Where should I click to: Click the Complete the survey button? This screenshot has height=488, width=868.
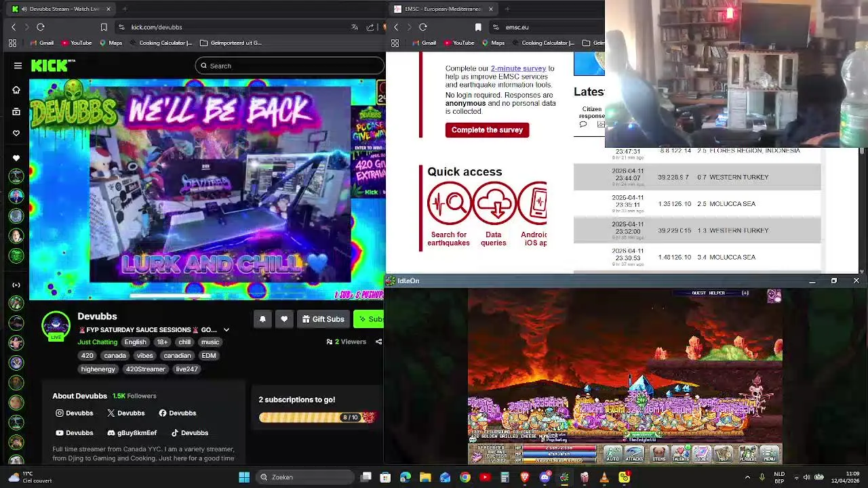pos(487,130)
